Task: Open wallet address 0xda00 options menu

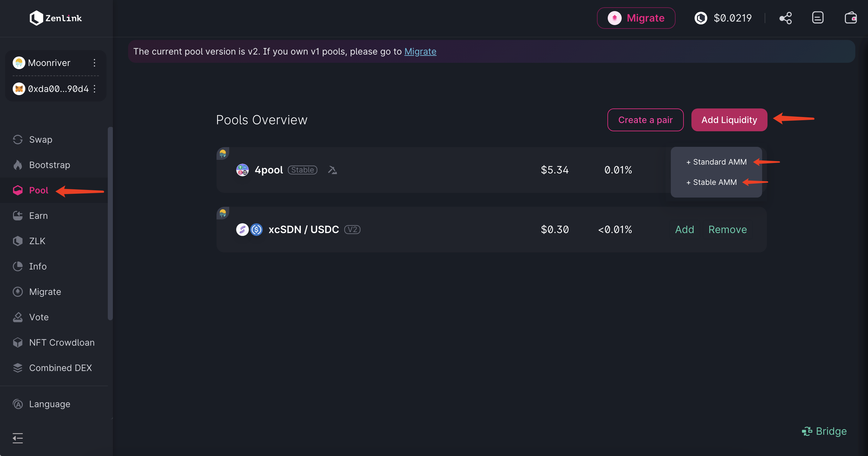Action: pos(94,89)
